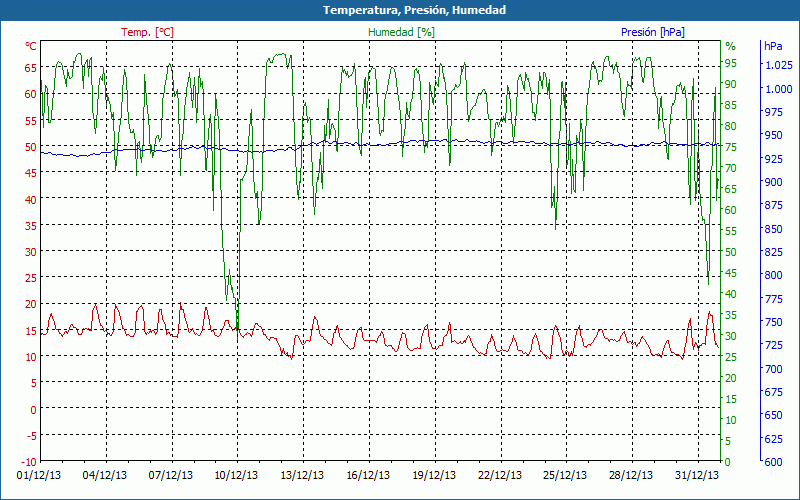Click the 04/12/13 date label
800x500 pixels.
click(x=105, y=476)
